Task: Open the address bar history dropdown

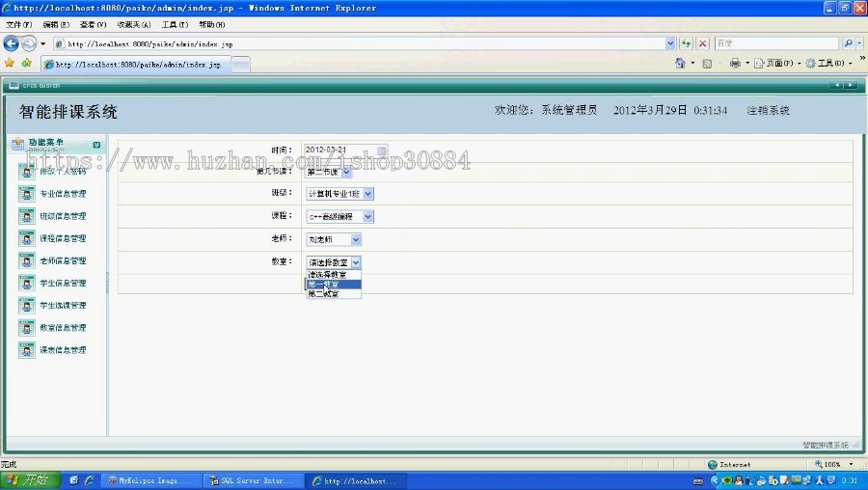Action: tap(670, 43)
